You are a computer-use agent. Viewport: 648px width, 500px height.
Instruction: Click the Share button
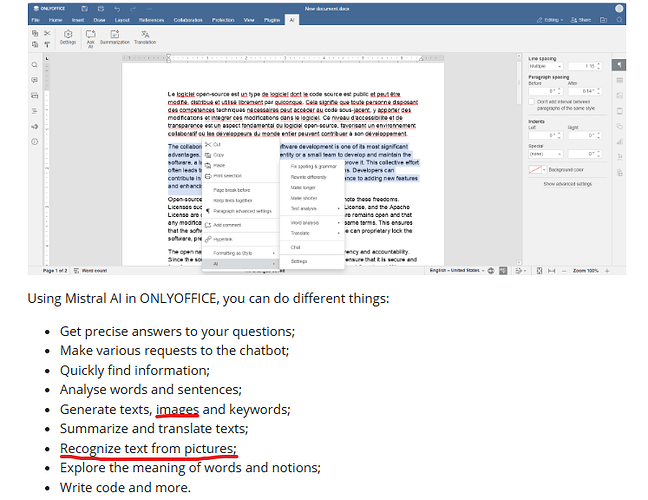pyautogui.click(x=581, y=20)
